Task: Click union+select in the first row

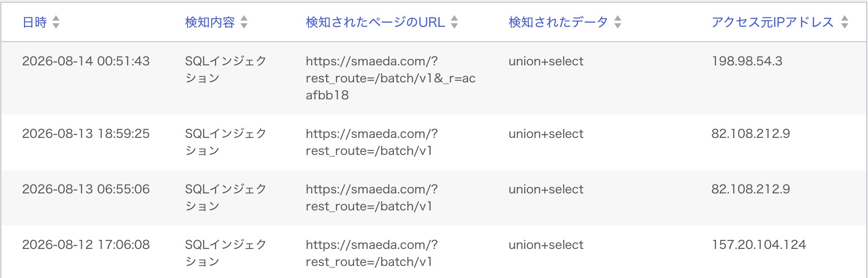Action: (546, 61)
